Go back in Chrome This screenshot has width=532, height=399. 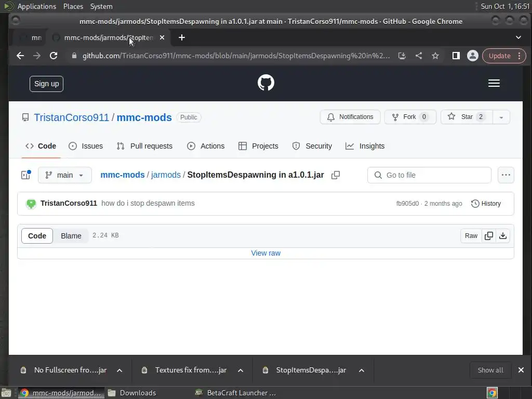20,56
